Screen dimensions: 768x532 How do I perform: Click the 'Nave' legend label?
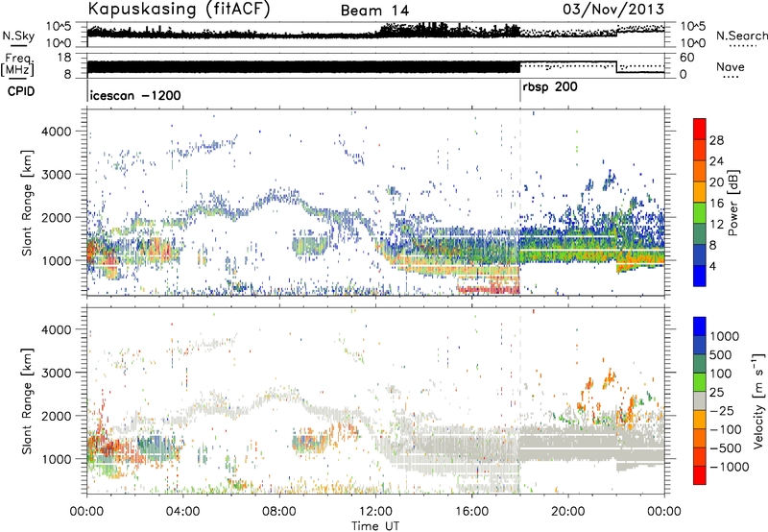click(731, 66)
